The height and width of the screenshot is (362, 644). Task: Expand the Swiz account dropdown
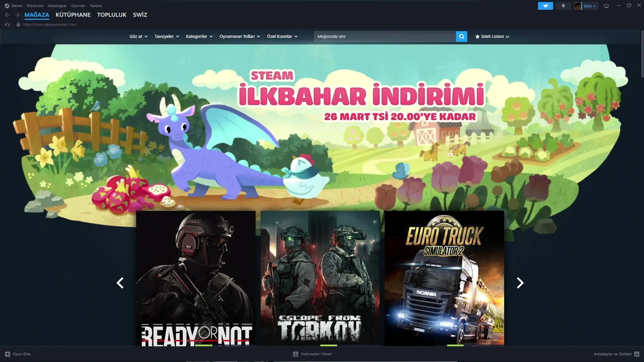pos(590,6)
